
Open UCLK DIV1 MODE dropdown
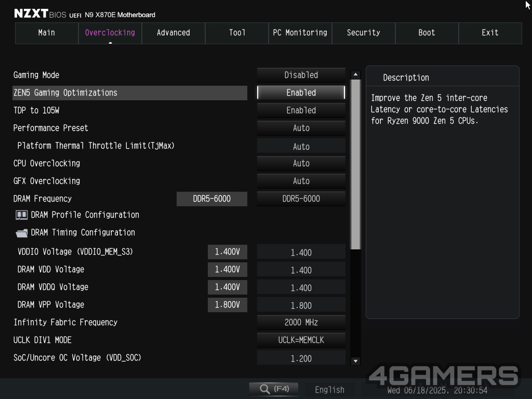tap(301, 340)
